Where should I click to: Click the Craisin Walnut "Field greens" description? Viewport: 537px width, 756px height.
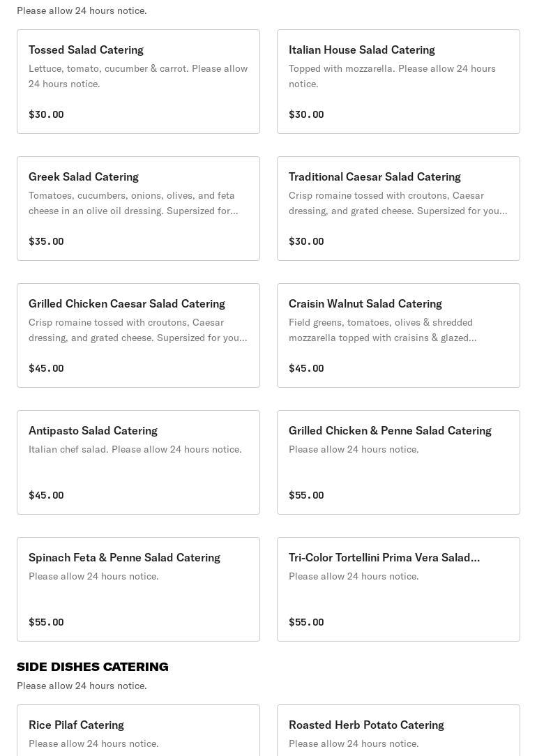[x=382, y=330]
